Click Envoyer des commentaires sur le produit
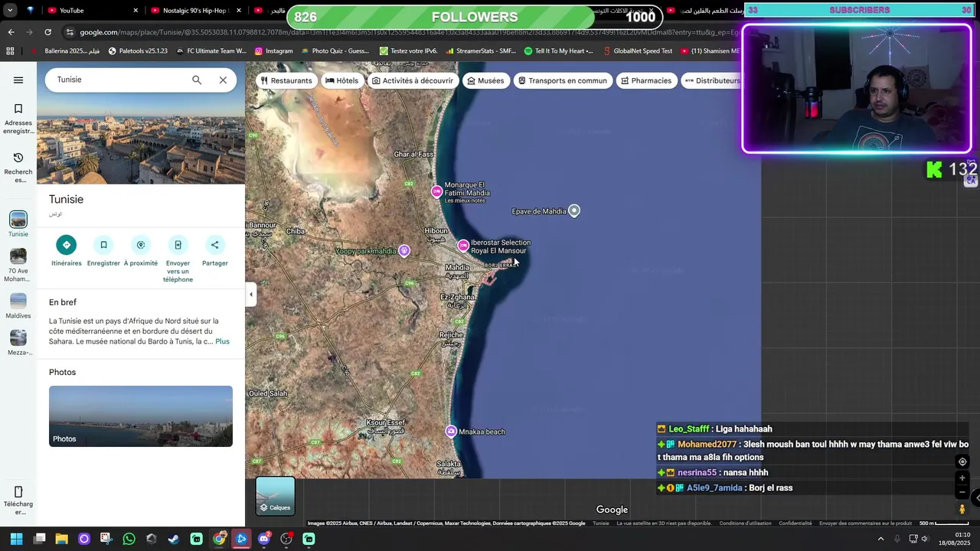The height and width of the screenshot is (551, 980). (865, 523)
